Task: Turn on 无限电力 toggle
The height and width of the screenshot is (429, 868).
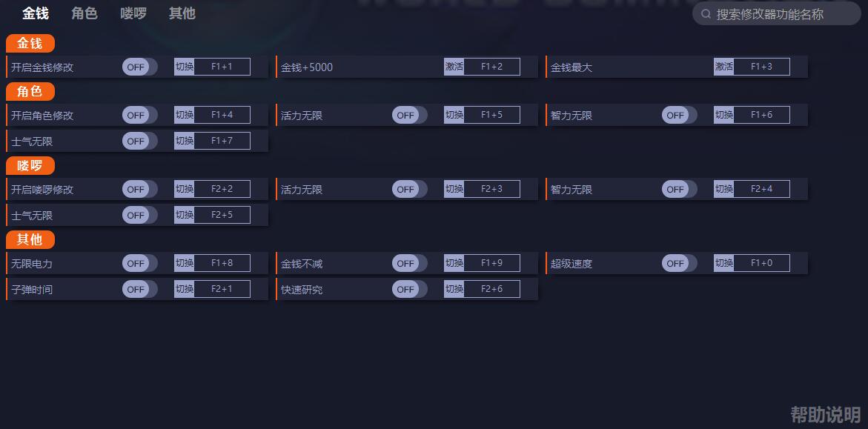Action: pyautogui.click(x=139, y=264)
